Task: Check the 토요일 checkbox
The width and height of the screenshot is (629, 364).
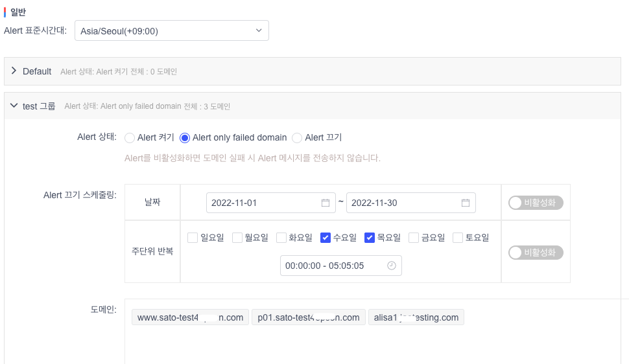Action: point(458,238)
